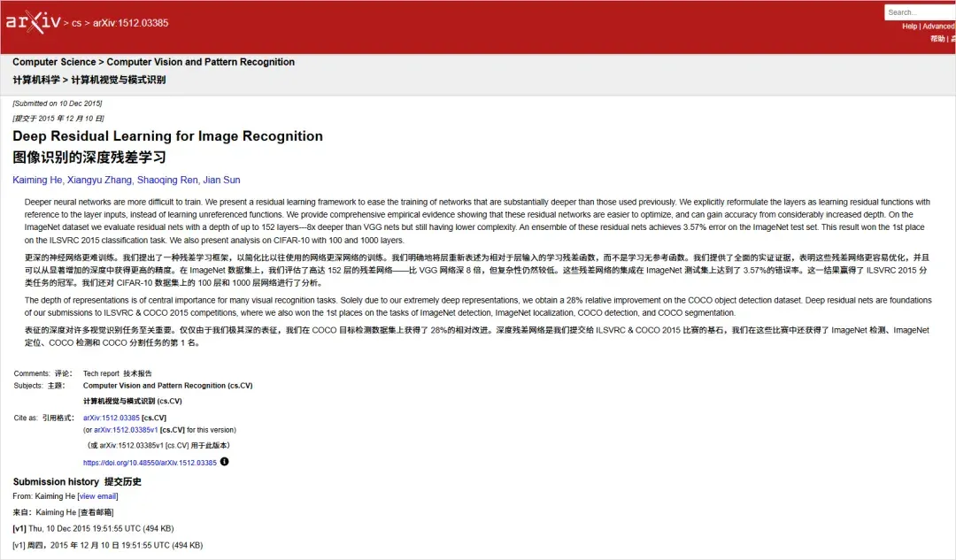
Task: Open the Advanced search link
Action: tap(938, 27)
